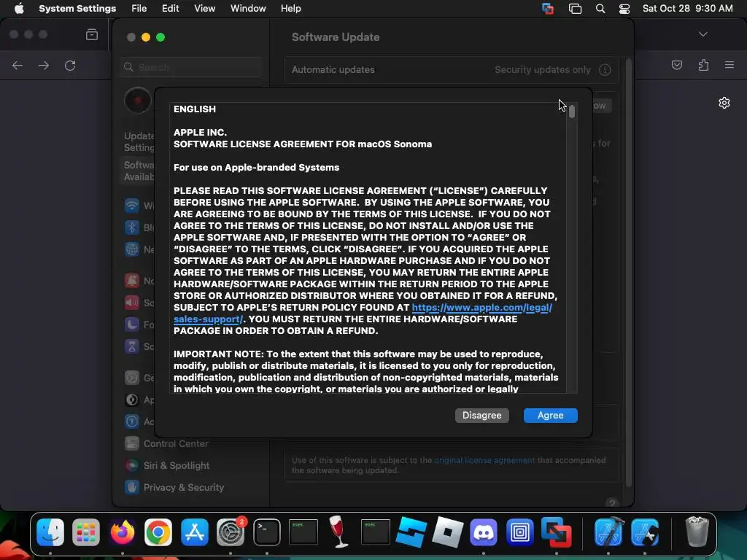Open Finder from the Dock
The height and width of the screenshot is (560, 747).
tap(50, 532)
